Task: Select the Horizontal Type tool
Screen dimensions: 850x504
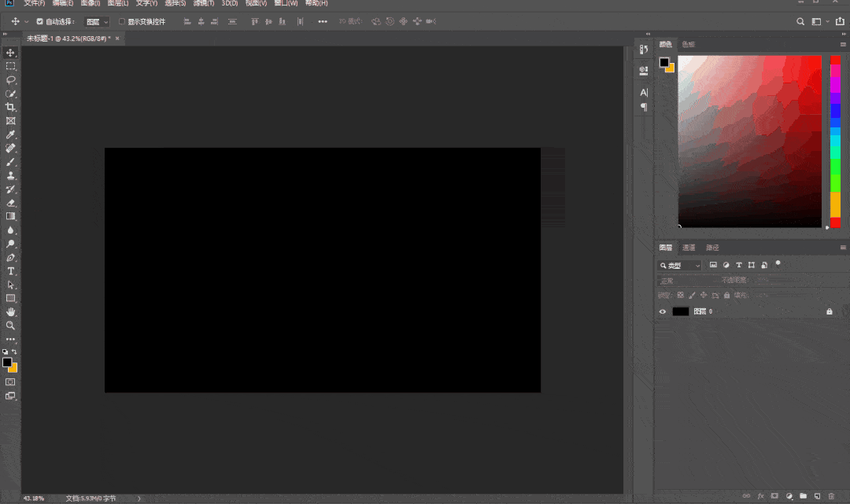Action: 11,270
